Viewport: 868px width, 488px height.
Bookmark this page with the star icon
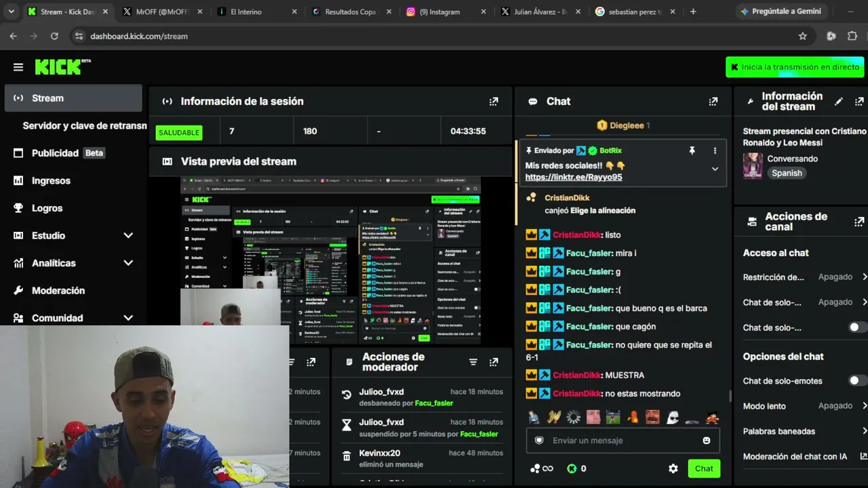coord(803,36)
